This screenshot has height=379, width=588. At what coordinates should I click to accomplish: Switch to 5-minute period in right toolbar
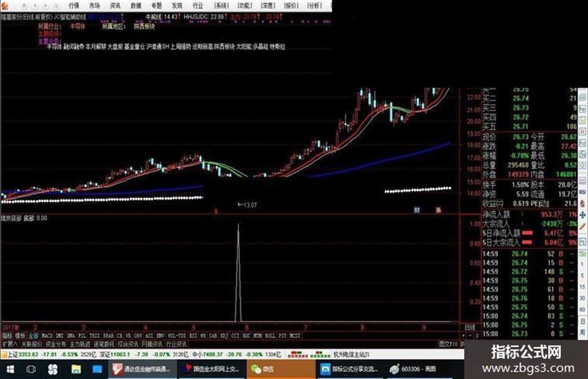click(583, 276)
